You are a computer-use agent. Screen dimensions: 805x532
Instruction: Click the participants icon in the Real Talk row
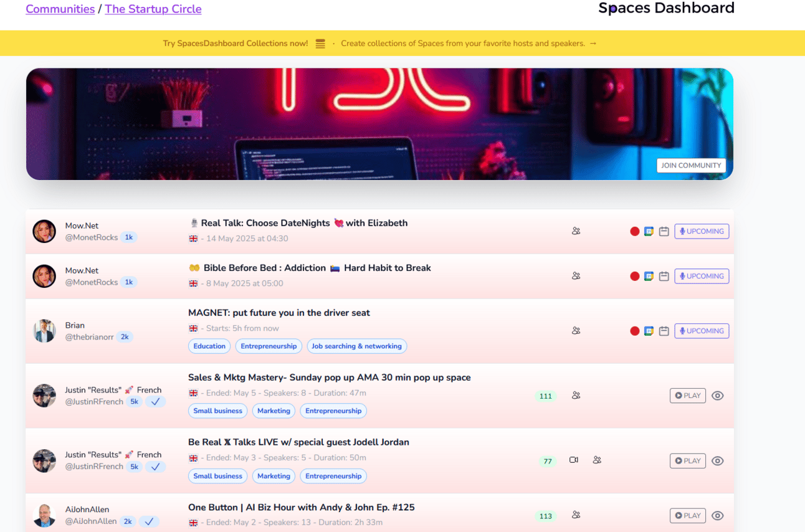(576, 231)
